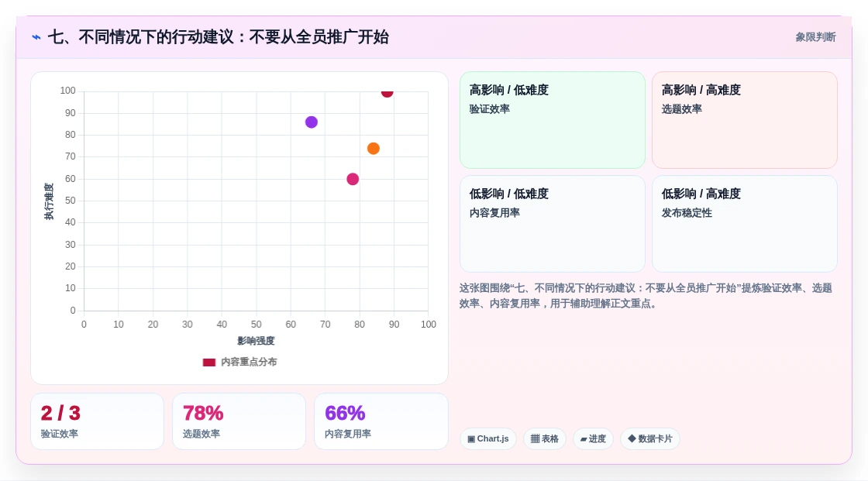
Task: Click the 78% 选题效率 stat card
Action: tap(239, 421)
